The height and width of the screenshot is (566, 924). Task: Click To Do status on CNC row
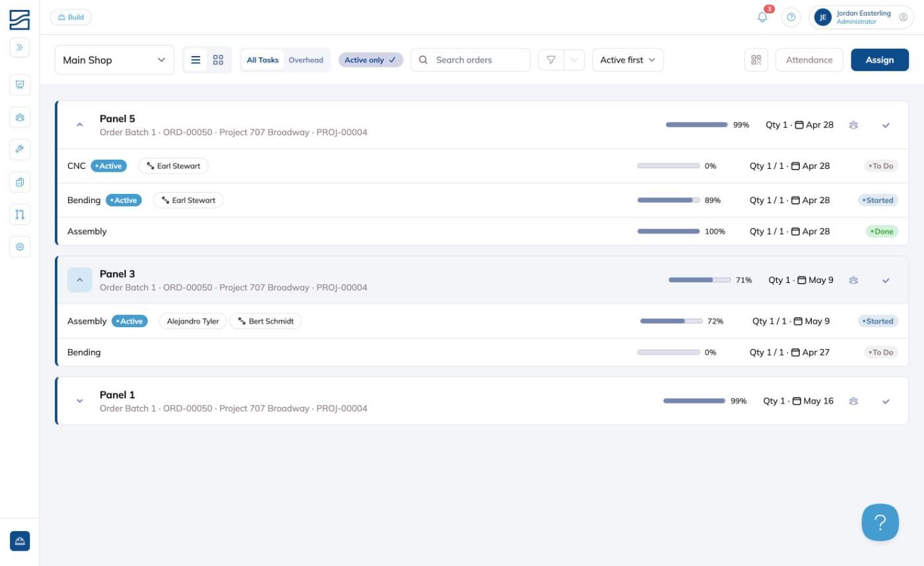point(881,166)
